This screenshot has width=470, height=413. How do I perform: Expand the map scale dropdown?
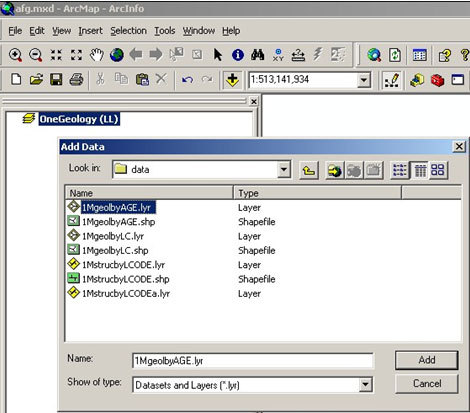tap(364, 80)
